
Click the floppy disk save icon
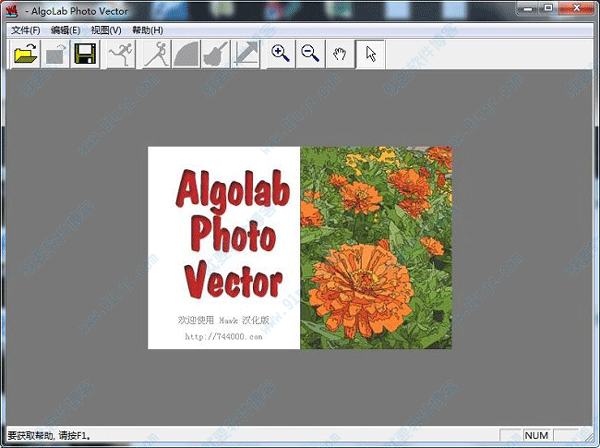point(85,54)
